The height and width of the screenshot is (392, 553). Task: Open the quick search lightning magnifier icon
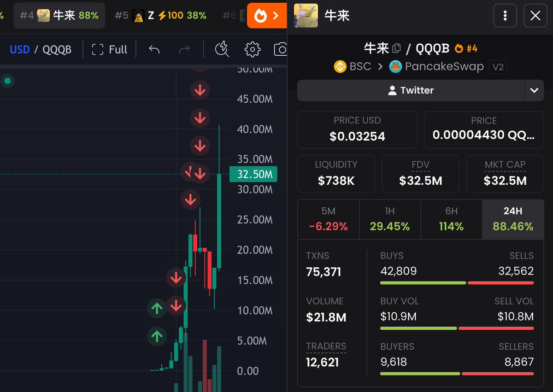222,49
